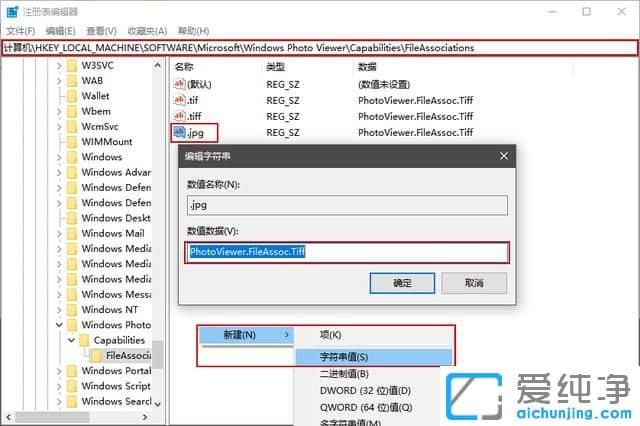Select the .jpg value icon
The image size is (640, 426).
pos(180,132)
